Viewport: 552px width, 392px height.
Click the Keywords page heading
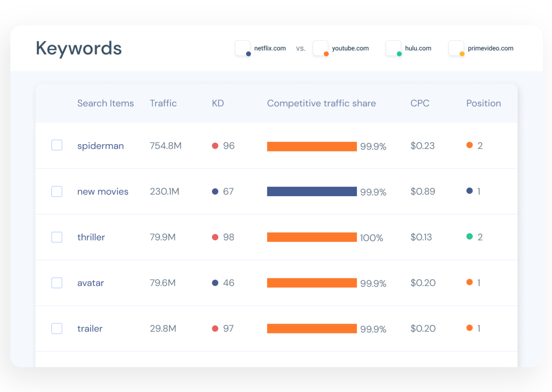pos(78,48)
